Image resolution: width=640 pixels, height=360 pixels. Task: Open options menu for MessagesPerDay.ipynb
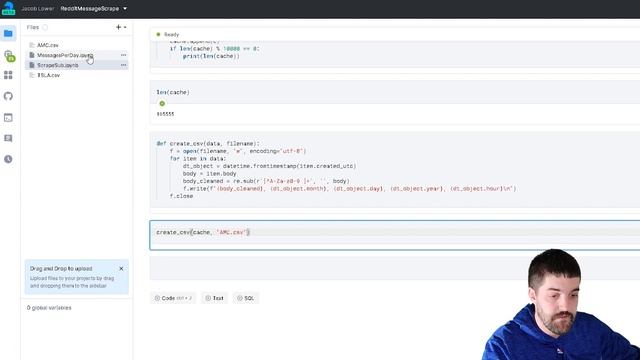pos(123,55)
